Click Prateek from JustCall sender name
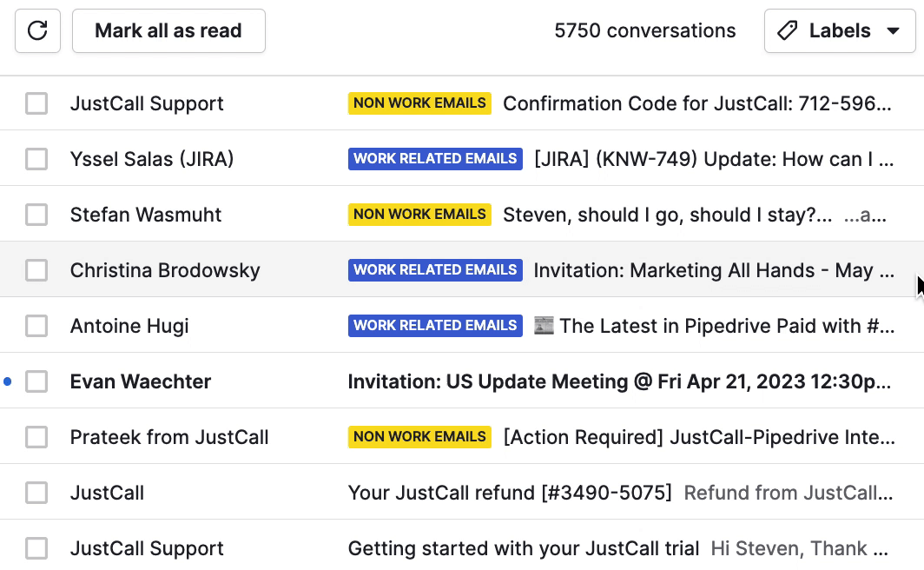The image size is (924, 570). (x=169, y=436)
